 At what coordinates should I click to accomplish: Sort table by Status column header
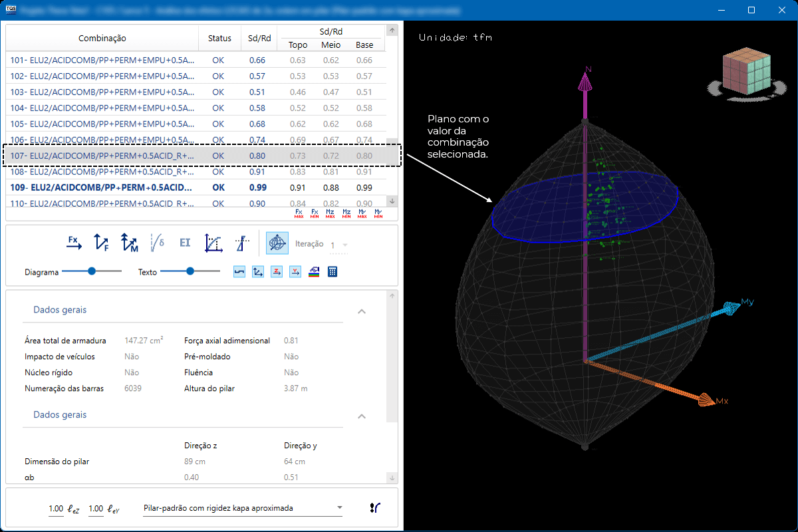tap(219, 39)
